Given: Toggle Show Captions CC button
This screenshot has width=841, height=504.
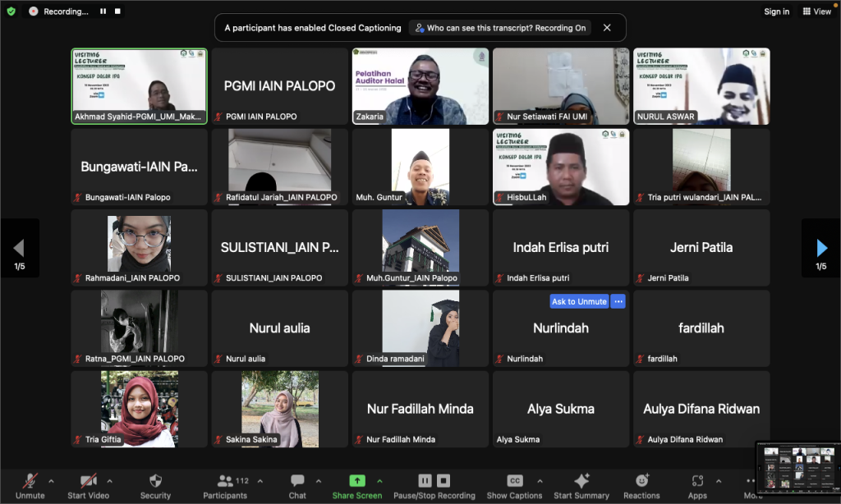Looking at the screenshot, I should [514, 482].
